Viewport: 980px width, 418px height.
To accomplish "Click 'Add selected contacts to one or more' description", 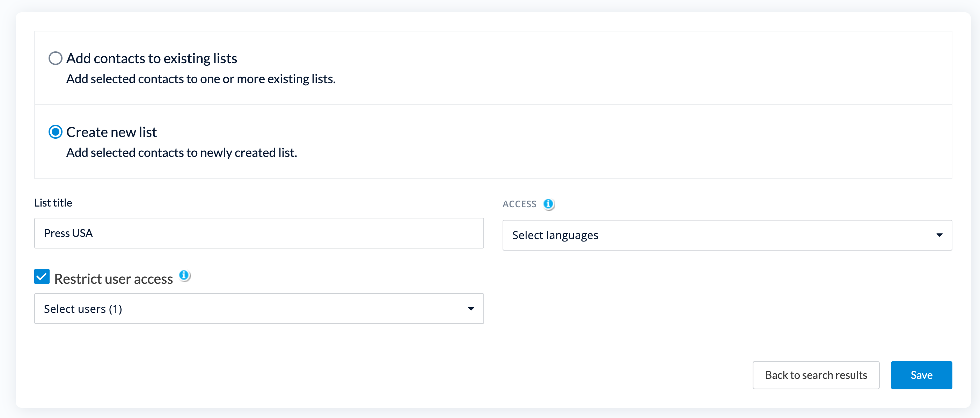I will point(200,79).
